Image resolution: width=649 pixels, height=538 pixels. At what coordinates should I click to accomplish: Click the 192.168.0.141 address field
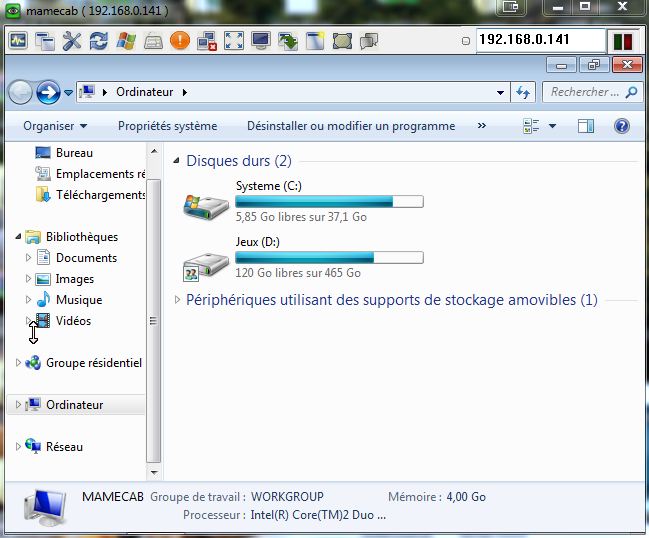(x=541, y=40)
